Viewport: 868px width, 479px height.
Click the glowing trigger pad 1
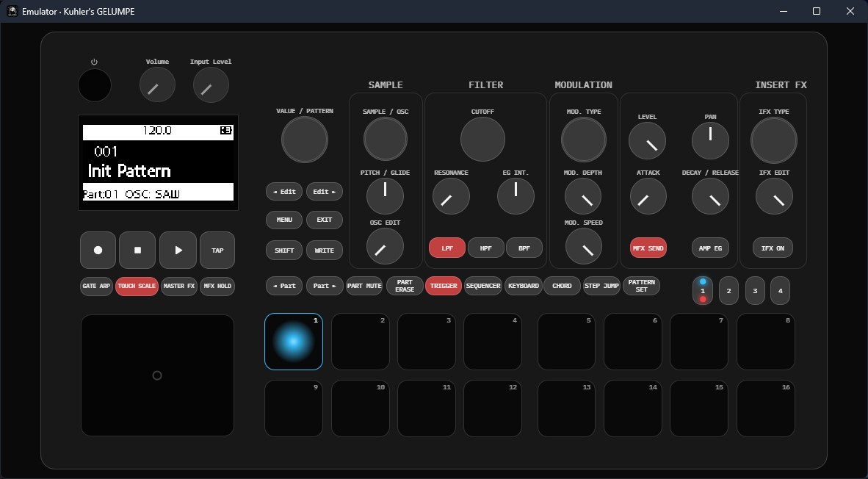(x=294, y=342)
